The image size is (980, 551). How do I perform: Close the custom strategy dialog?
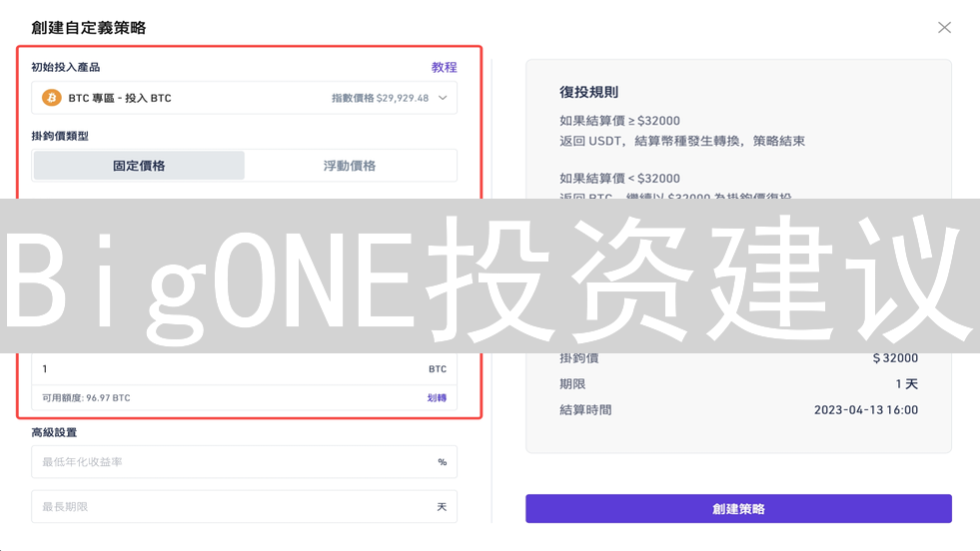(x=944, y=28)
